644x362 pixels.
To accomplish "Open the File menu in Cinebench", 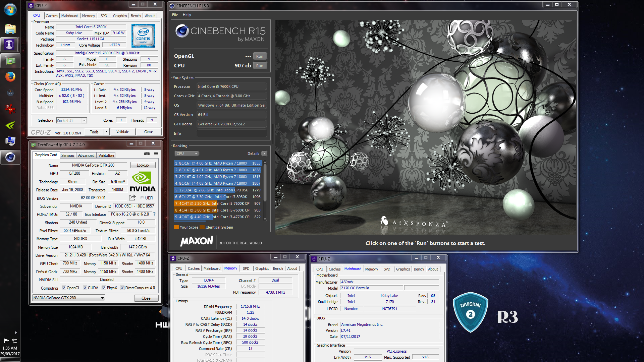I will (175, 15).
